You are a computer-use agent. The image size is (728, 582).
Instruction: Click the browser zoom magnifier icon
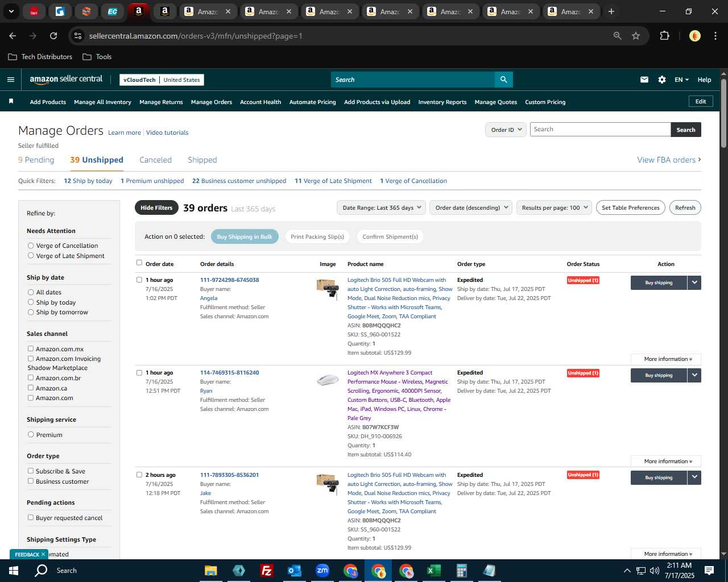(618, 36)
